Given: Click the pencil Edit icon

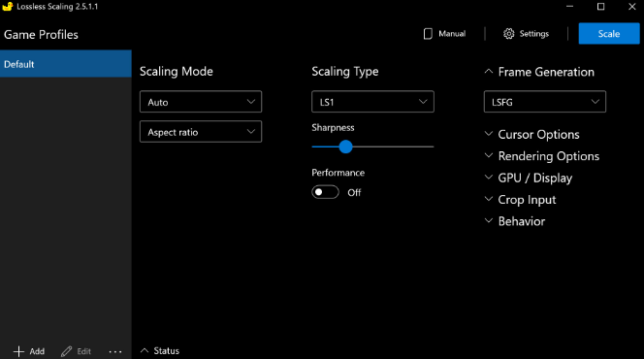Looking at the screenshot, I should tap(66, 351).
